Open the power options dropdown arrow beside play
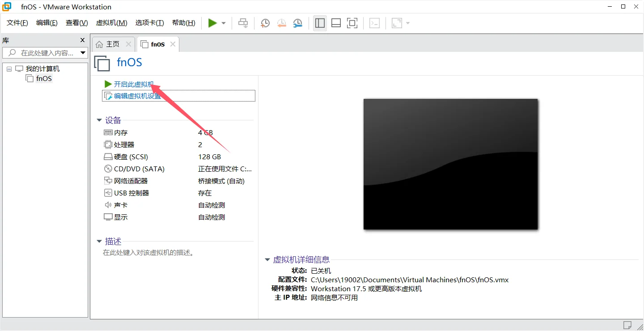Viewport: 644px width, 331px height. click(x=224, y=23)
